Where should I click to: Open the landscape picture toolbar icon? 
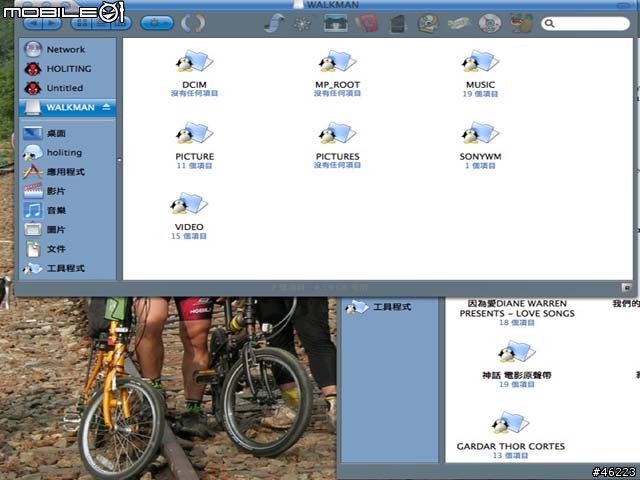pos(336,23)
